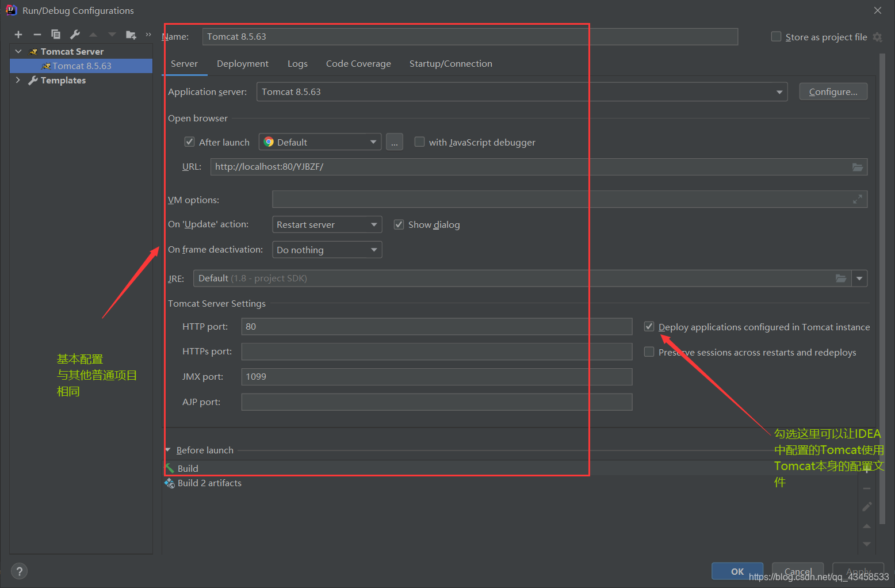Toggle Deploy applications configured in Tomcat instance
Viewport: 895px width, 588px height.
click(649, 327)
